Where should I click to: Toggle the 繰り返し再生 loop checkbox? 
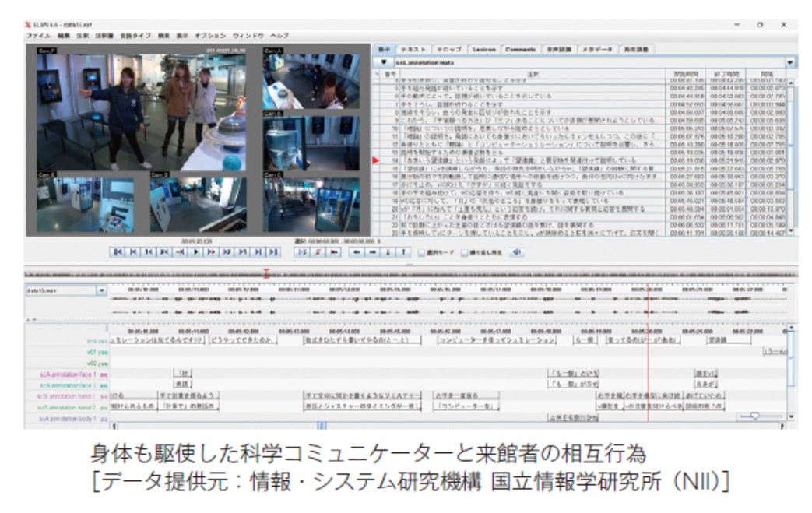[465, 252]
